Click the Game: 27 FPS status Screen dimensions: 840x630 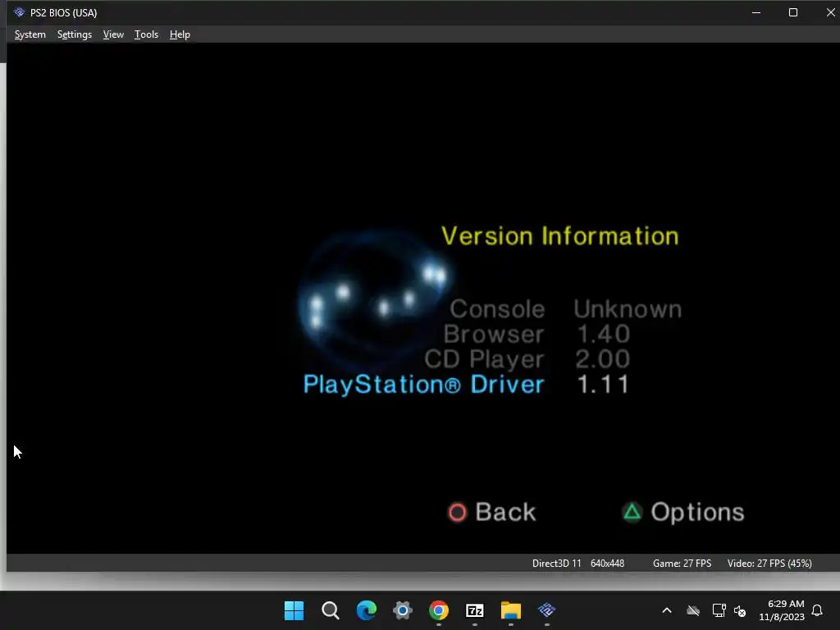click(682, 563)
